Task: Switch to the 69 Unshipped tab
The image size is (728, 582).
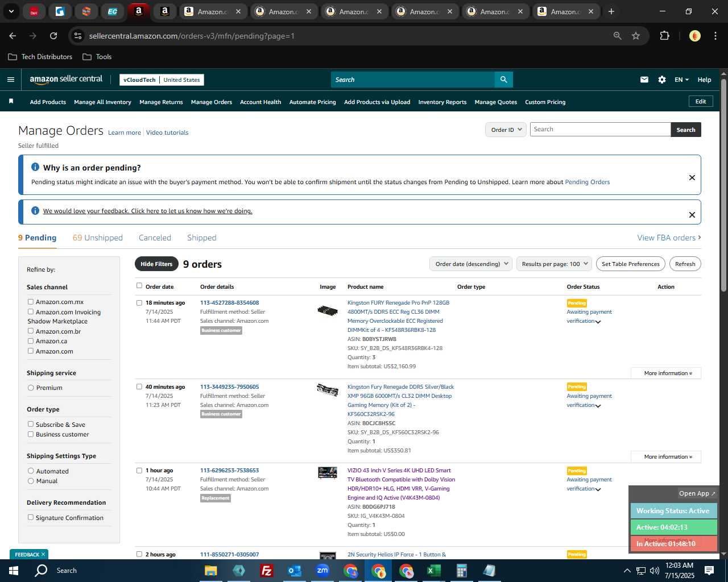Action: coord(98,238)
